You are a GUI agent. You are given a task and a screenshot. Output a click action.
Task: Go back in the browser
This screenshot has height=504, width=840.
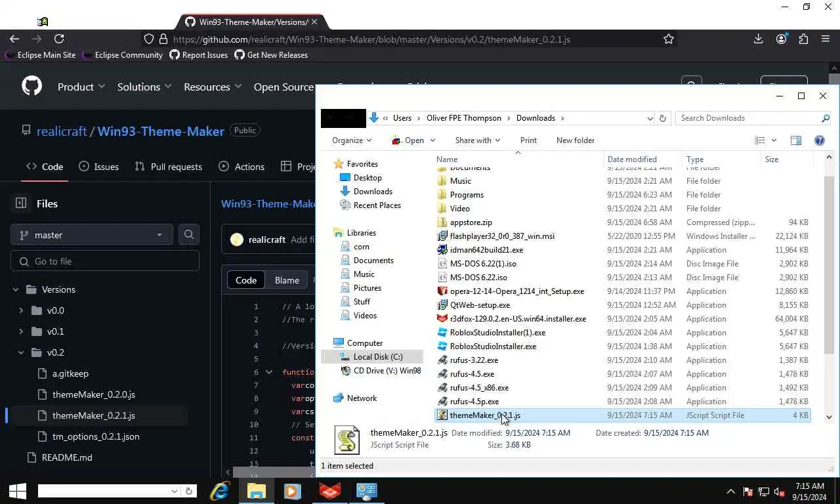[x=14, y=39]
